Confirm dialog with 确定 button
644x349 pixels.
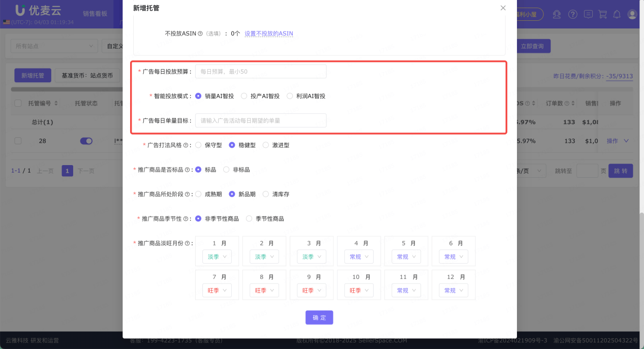pyautogui.click(x=319, y=318)
